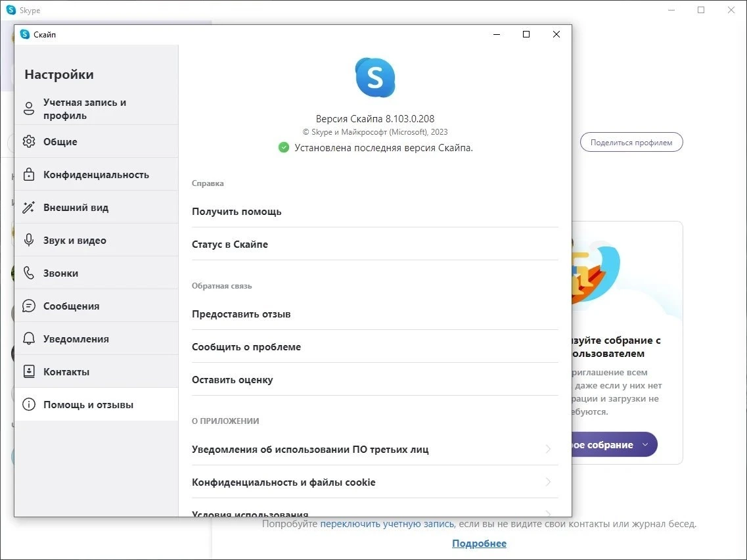
Task: Close the background Skype window
Action: pyautogui.click(x=731, y=10)
